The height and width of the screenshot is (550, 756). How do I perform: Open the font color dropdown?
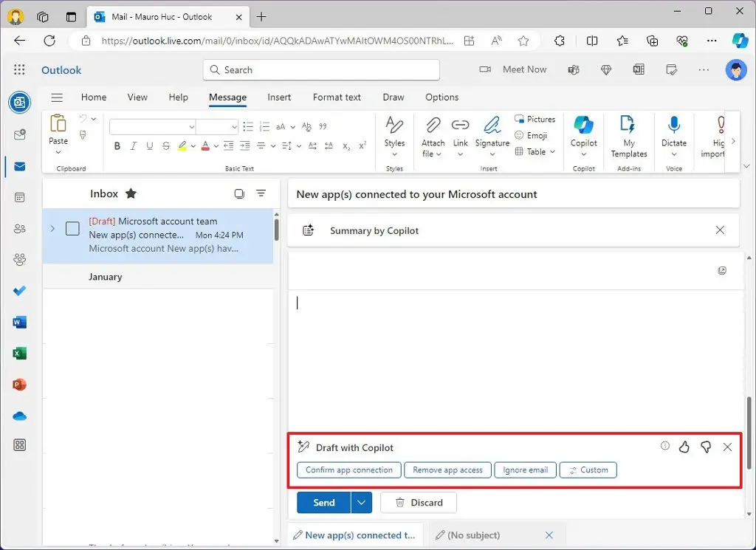click(x=215, y=145)
